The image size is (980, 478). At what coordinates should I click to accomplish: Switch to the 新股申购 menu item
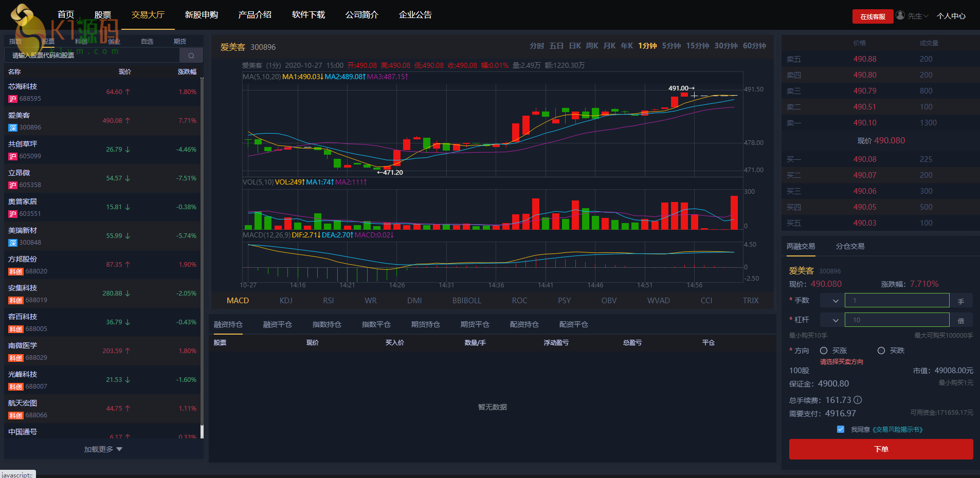coord(201,15)
